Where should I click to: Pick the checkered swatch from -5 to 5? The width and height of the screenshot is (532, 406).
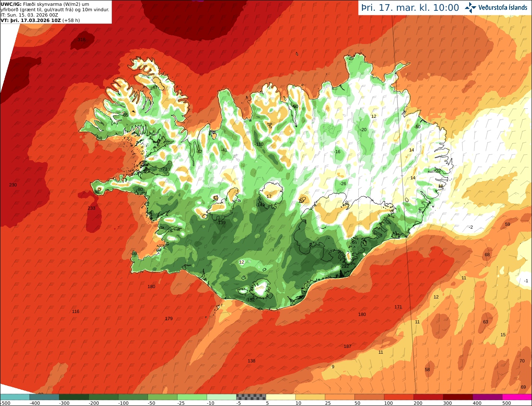point(251,397)
